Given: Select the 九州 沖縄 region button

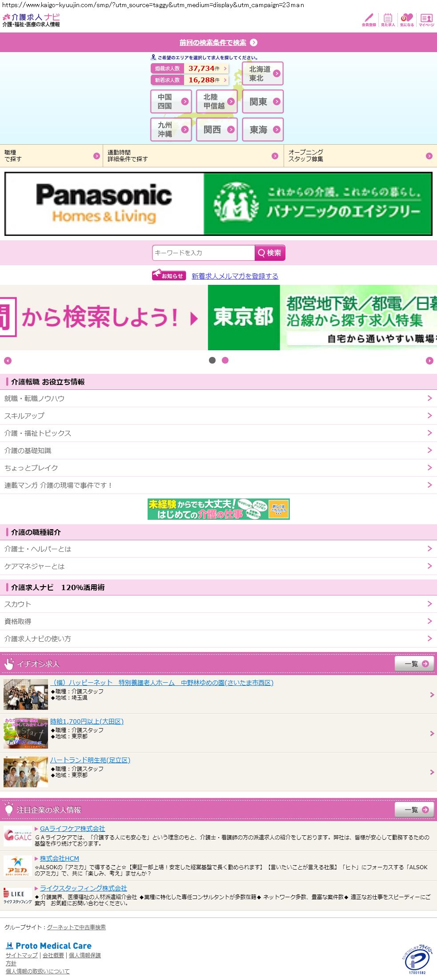Looking at the screenshot, I should (x=171, y=130).
